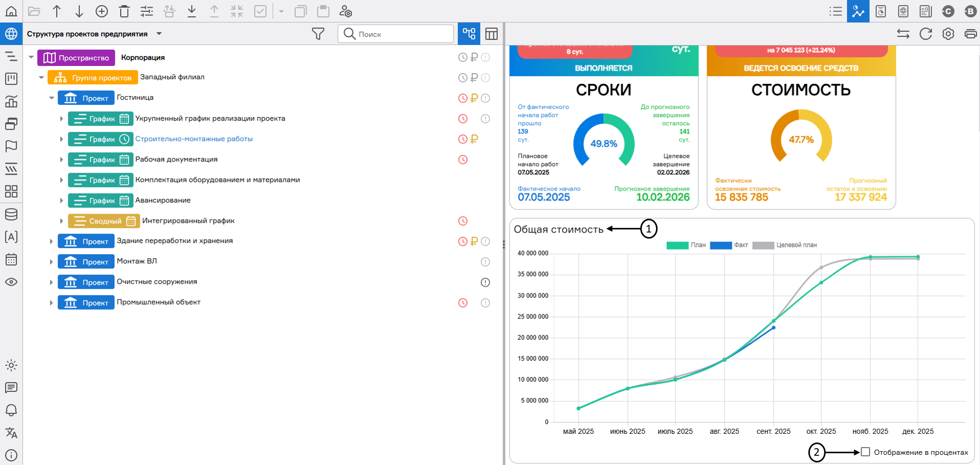This screenshot has height=465, width=980.
Task: Select 'Интегрированный график' summary row
Action: coord(188,221)
